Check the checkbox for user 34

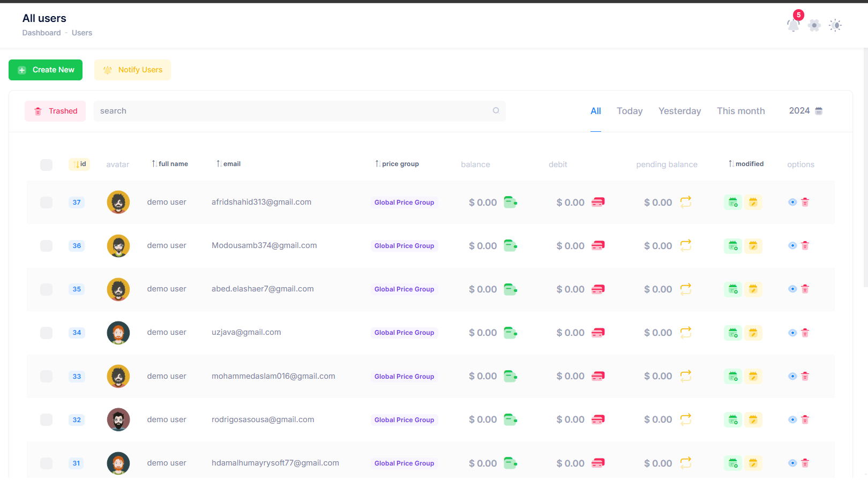coord(46,333)
